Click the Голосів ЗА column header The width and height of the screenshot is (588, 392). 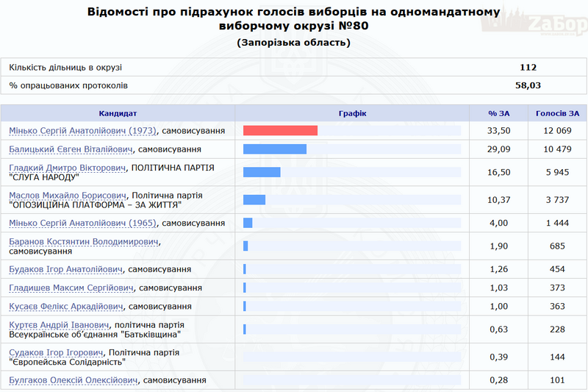point(557,113)
